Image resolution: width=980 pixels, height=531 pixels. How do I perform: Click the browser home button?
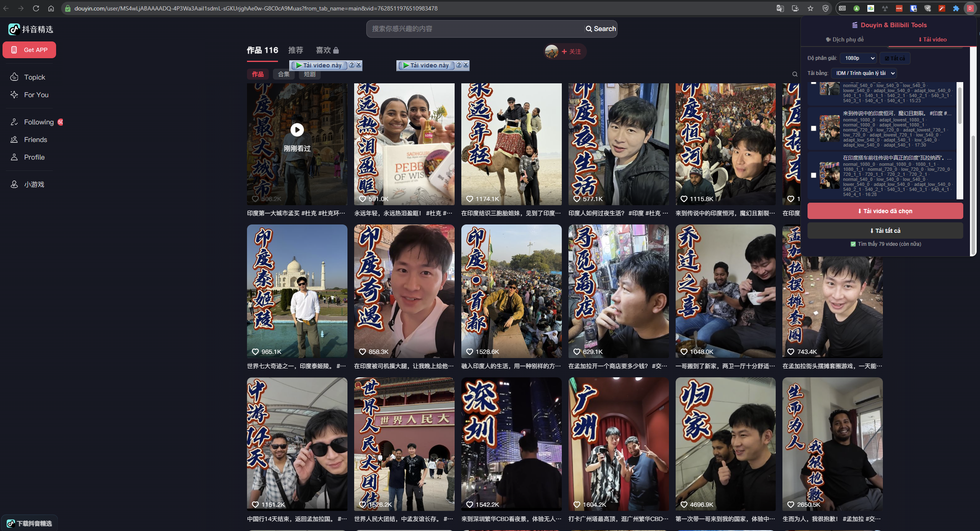click(51, 8)
